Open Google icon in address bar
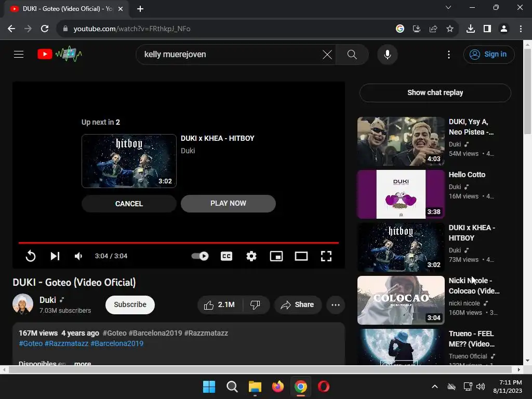This screenshot has width=532, height=399. [x=400, y=29]
